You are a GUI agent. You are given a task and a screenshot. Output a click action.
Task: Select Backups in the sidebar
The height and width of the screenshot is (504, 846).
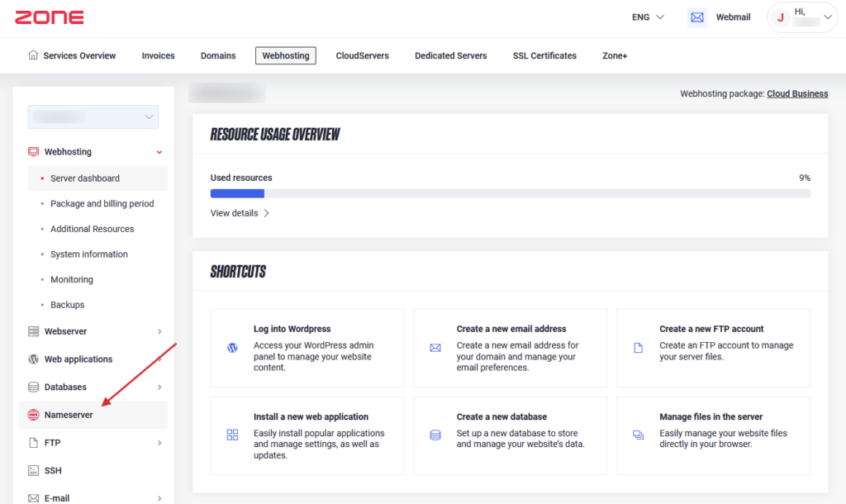click(67, 305)
